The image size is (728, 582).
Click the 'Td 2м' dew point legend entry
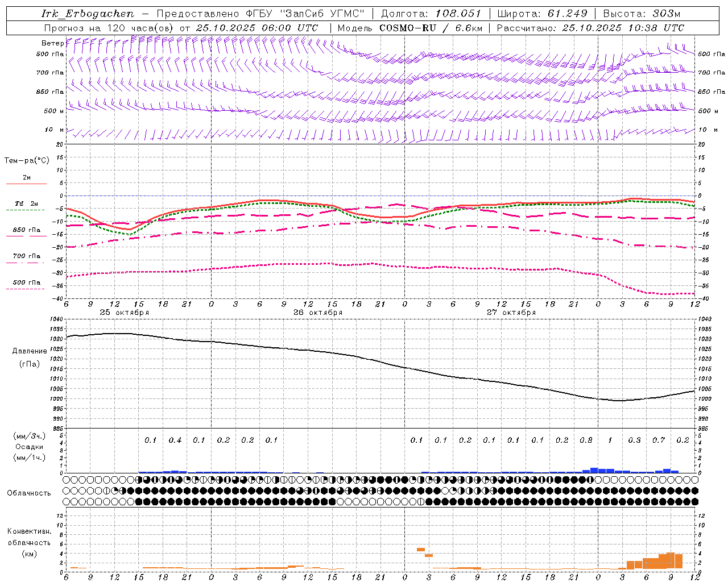tap(26, 203)
